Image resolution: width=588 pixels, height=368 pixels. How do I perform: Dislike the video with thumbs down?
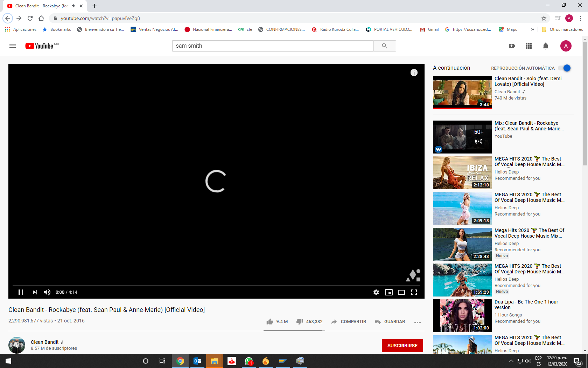[x=300, y=322]
